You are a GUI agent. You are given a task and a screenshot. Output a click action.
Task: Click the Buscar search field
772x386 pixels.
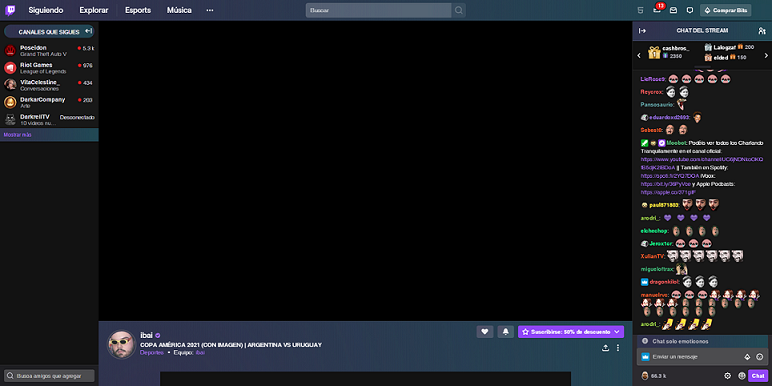pos(378,10)
